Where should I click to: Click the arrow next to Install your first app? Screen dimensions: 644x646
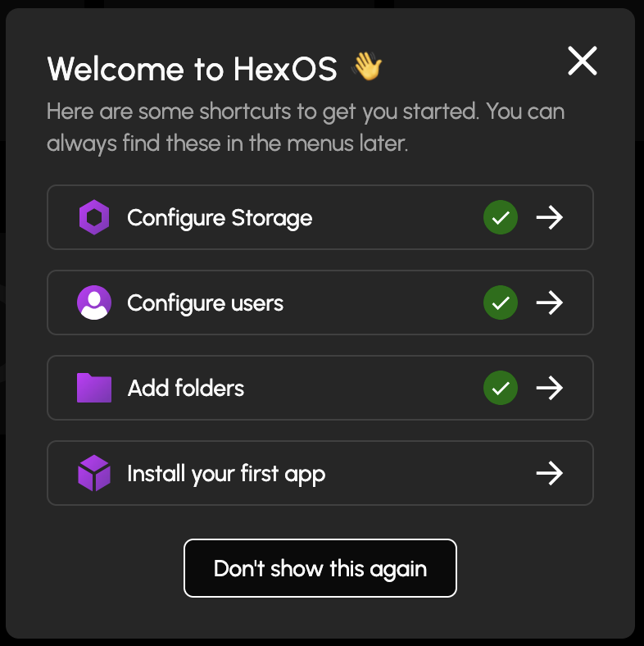pyautogui.click(x=549, y=474)
